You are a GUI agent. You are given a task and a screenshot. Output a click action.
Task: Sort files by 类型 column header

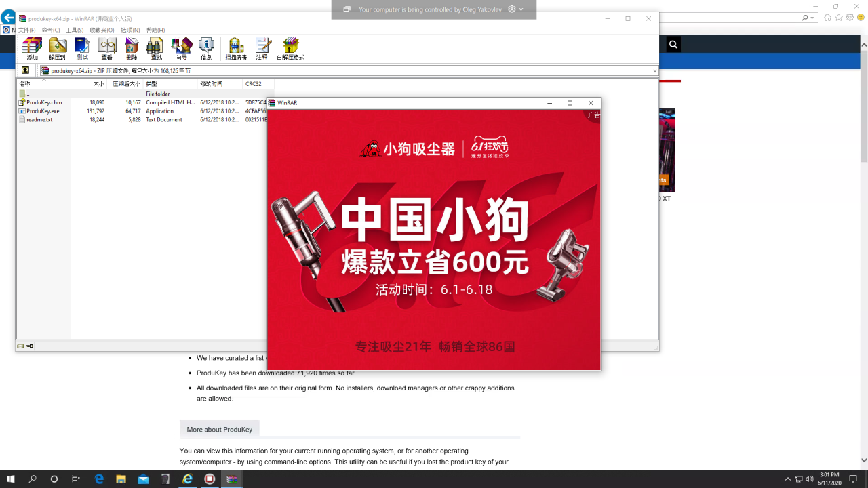point(170,84)
